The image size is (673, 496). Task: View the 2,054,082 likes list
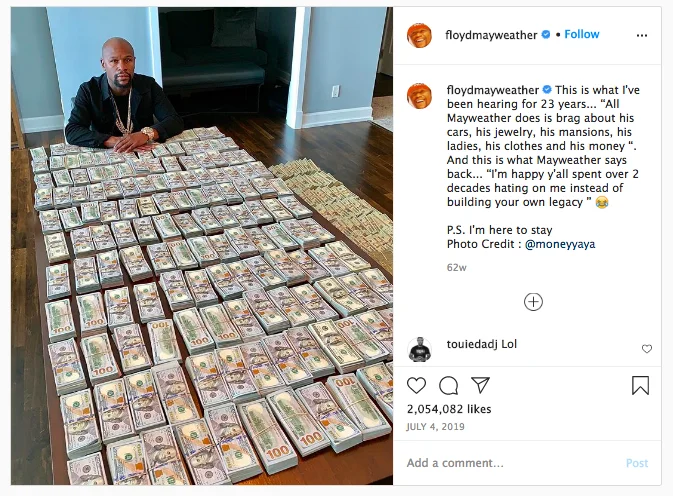point(449,409)
